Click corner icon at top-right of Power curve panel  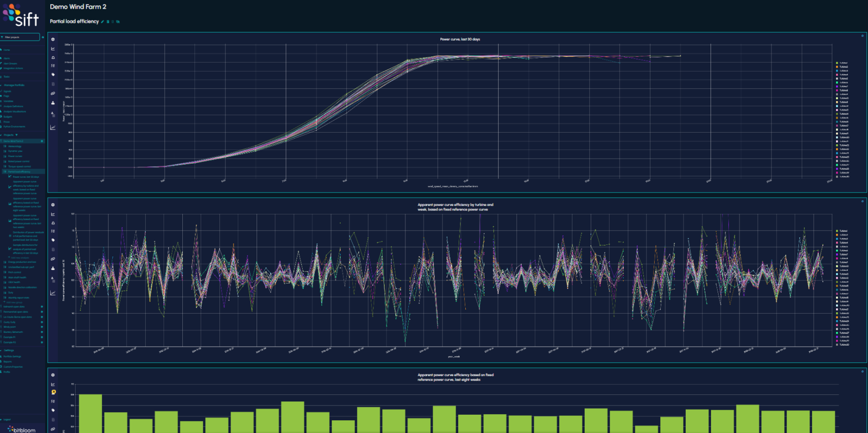click(x=862, y=36)
